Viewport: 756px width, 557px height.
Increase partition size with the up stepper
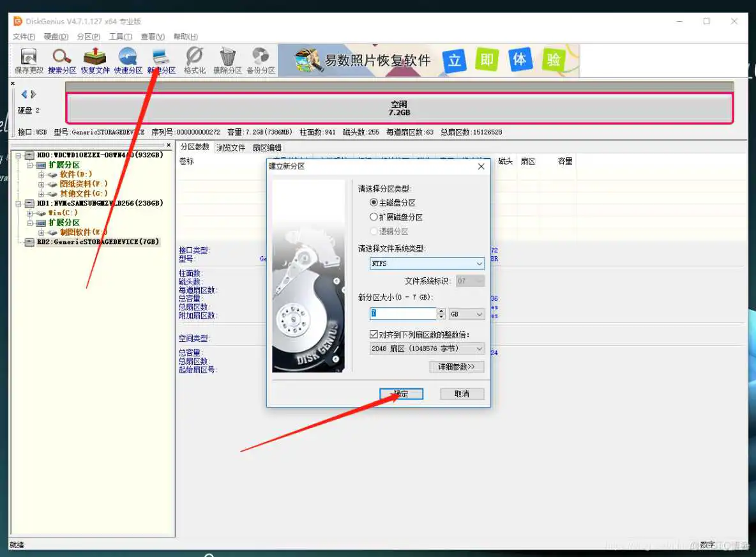click(x=441, y=310)
